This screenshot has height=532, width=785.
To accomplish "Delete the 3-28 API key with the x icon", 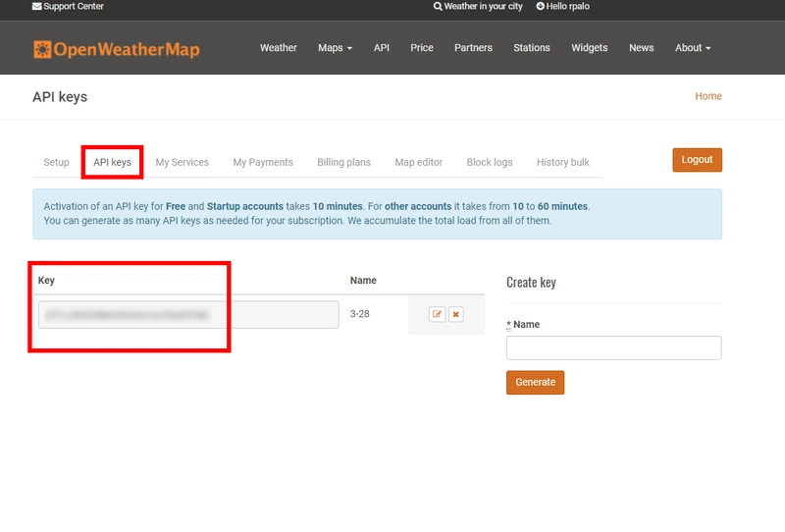I will pos(455,314).
